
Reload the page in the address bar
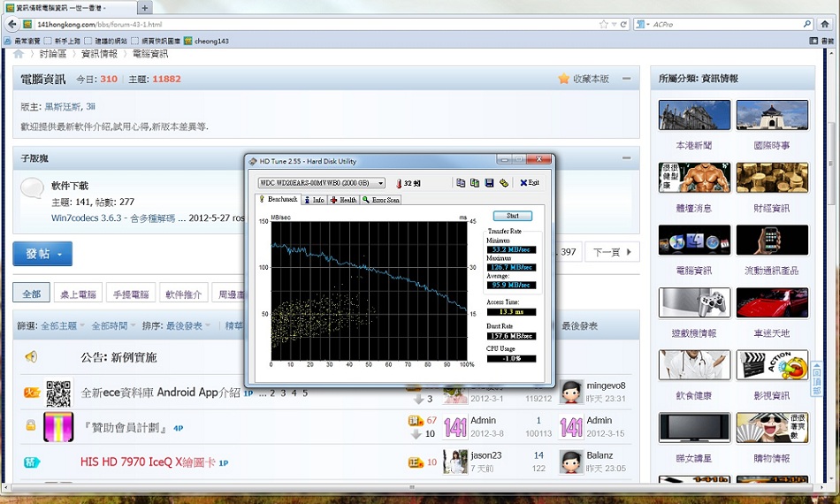point(623,24)
